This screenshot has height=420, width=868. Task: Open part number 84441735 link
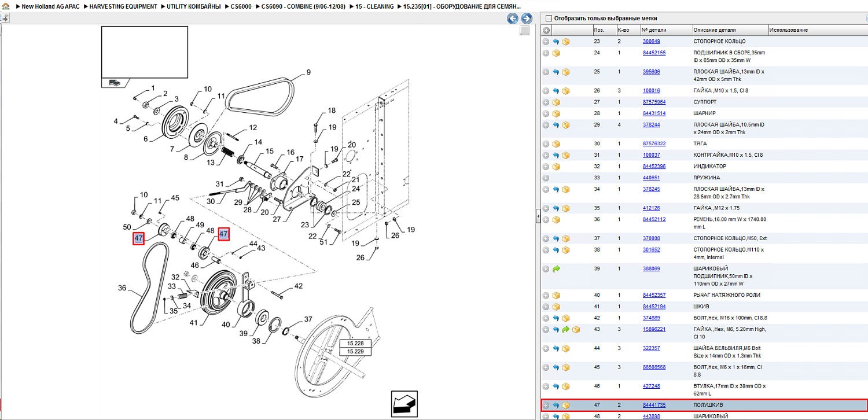point(654,405)
